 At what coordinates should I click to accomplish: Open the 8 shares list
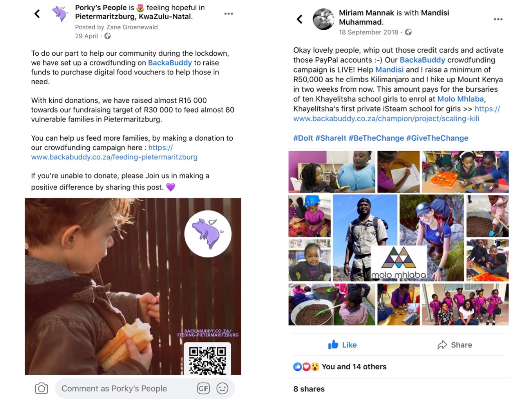pyautogui.click(x=309, y=389)
